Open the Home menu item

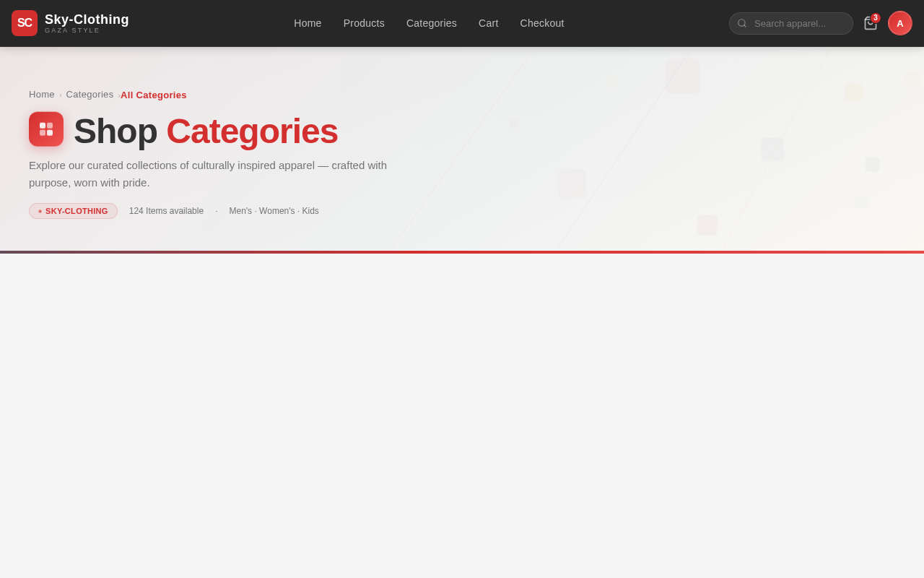click(x=308, y=22)
